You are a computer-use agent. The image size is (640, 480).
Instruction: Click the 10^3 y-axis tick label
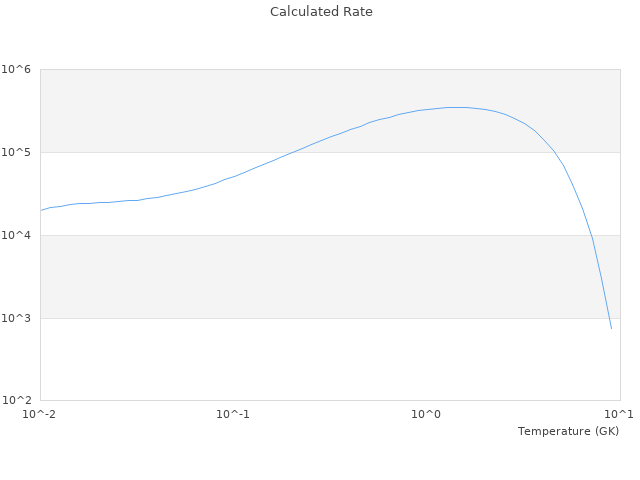(x=17, y=318)
